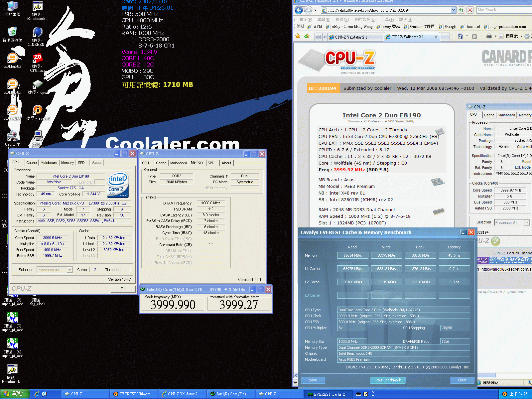This screenshot has width=532, height=399.
Task: Stop loading with the red X button
Action: tap(470, 10)
